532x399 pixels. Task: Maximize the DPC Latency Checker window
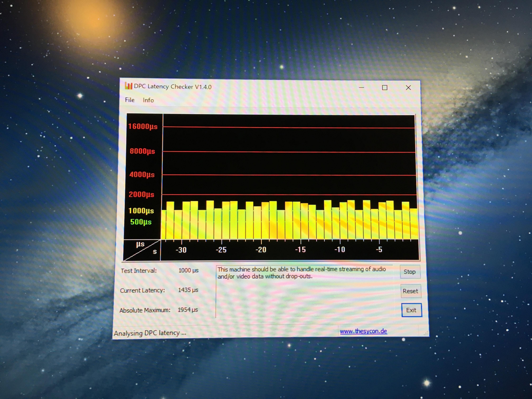pos(385,88)
